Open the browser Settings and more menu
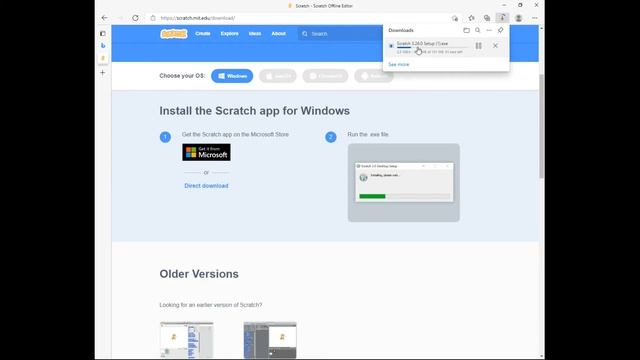The image size is (640, 360). point(535,18)
